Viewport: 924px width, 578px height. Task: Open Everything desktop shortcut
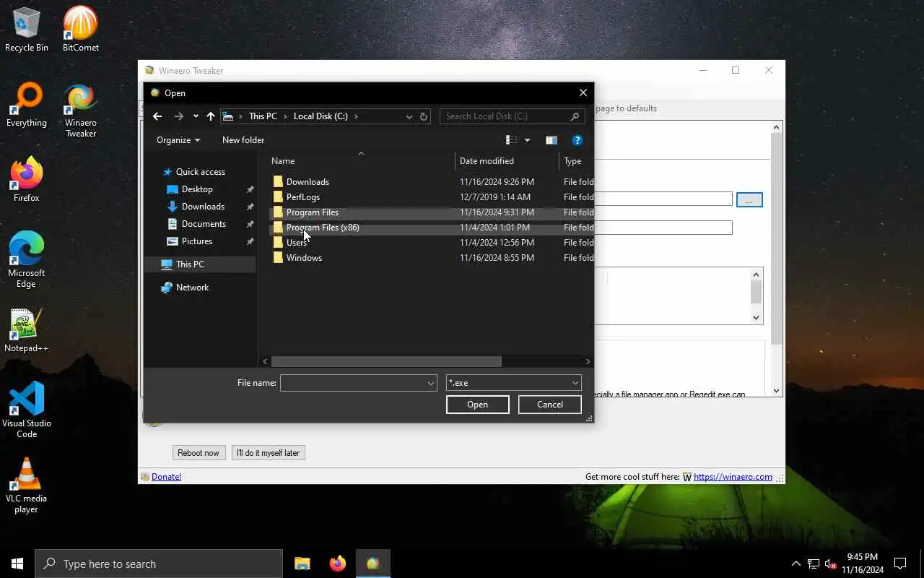click(27, 105)
